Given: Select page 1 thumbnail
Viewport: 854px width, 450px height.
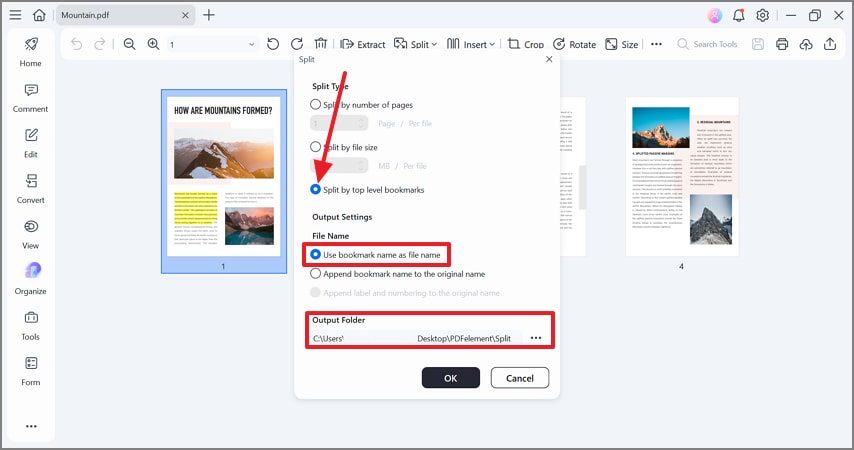Looking at the screenshot, I should click(x=224, y=181).
